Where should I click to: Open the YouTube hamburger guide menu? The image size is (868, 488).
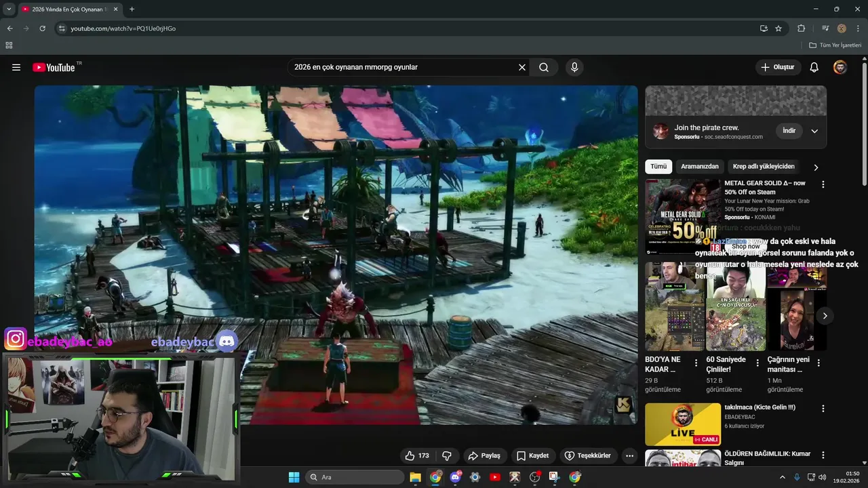tap(16, 67)
